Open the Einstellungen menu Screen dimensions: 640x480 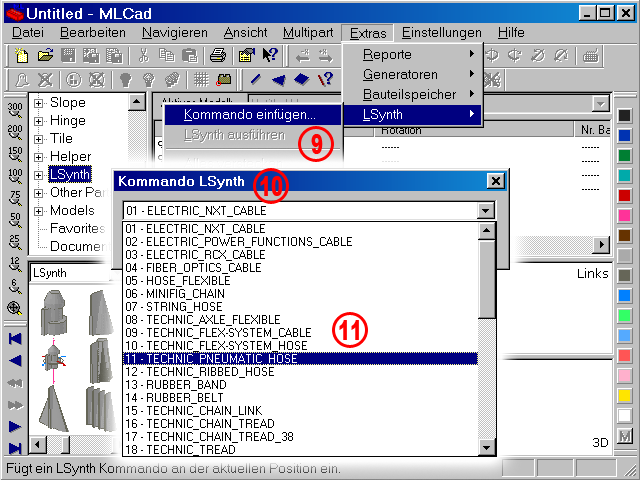coord(442,33)
